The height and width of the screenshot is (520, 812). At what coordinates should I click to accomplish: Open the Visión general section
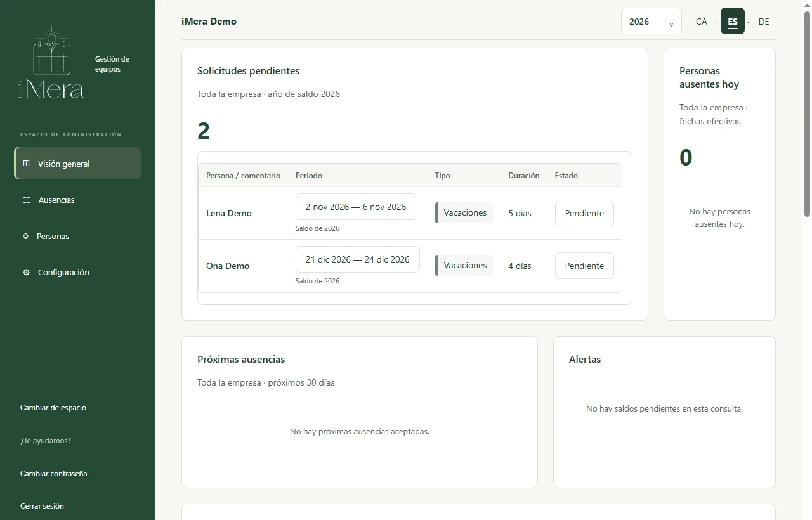pos(77,163)
